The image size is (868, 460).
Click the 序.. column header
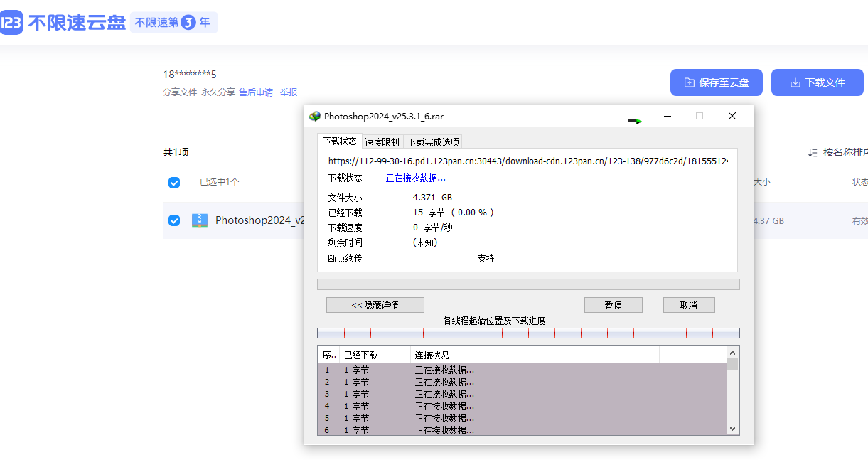click(x=328, y=355)
